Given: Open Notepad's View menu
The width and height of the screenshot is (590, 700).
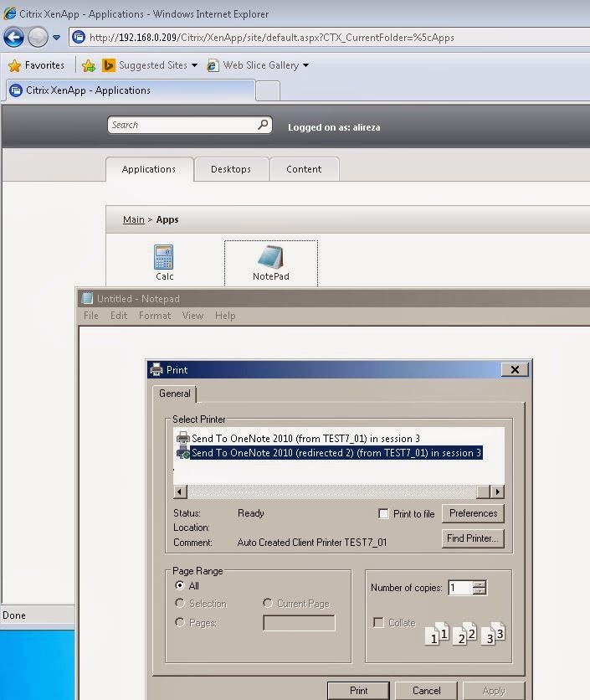Looking at the screenshot, I should (192, 316).
